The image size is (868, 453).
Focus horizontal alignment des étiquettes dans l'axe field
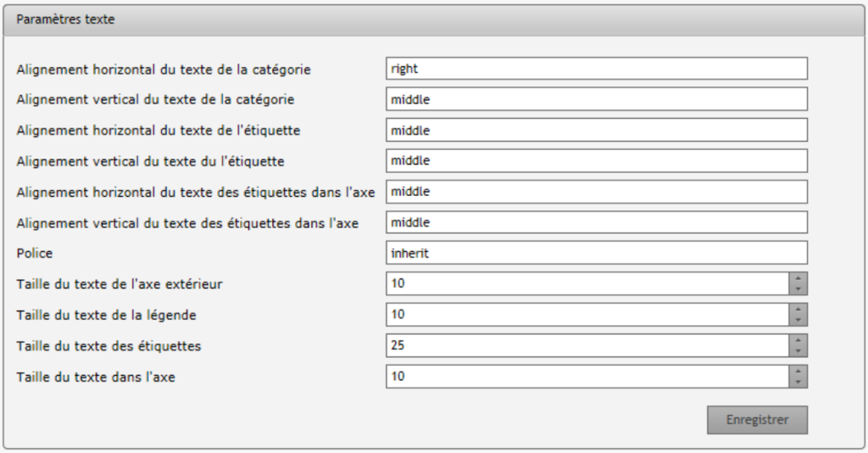click(x=596, y=192)
